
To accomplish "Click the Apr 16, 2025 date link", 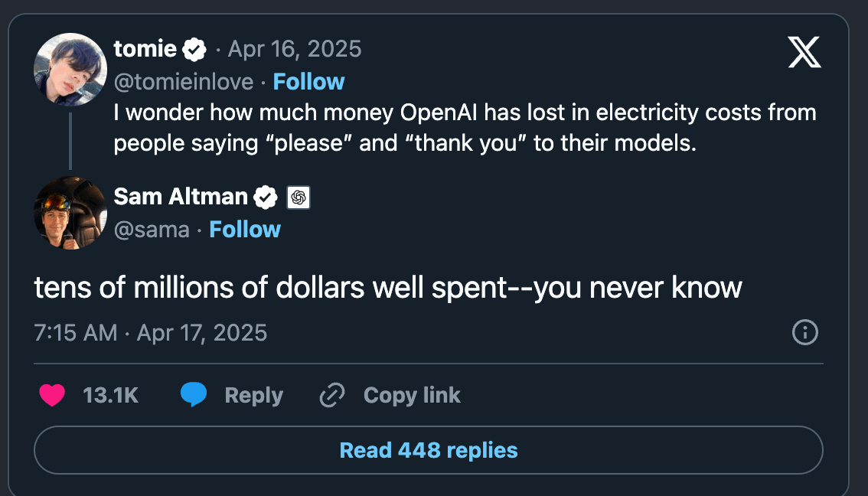I will 295,49.
